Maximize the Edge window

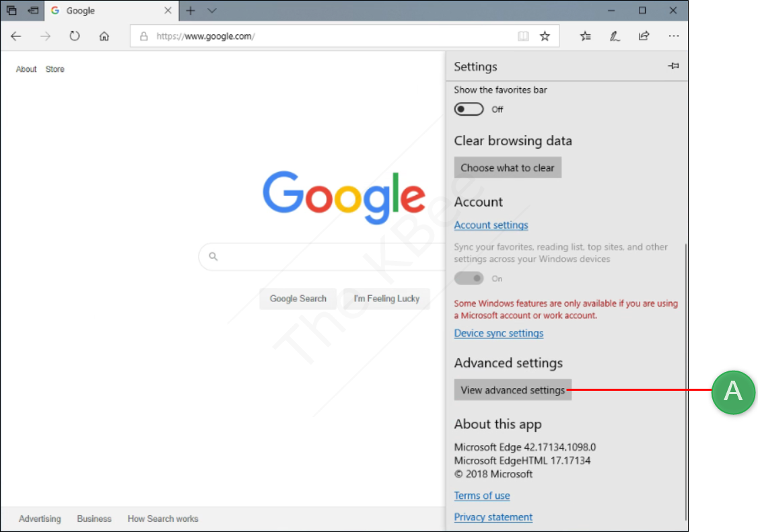[x=642, y=10]
